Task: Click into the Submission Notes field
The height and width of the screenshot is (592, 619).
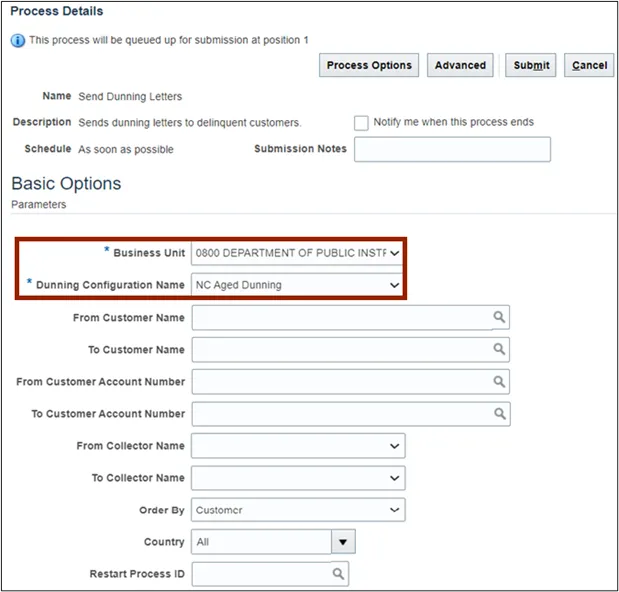Action: [452, 149]
